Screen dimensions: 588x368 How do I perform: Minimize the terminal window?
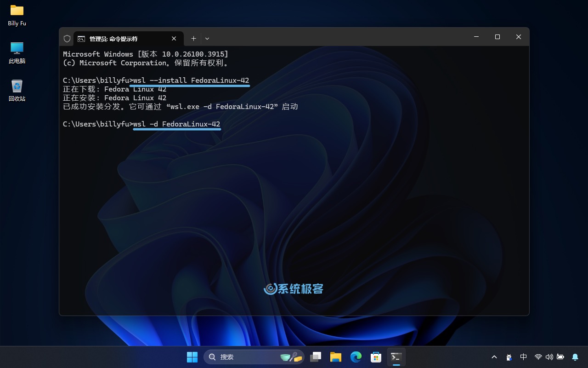coord(476,37)
